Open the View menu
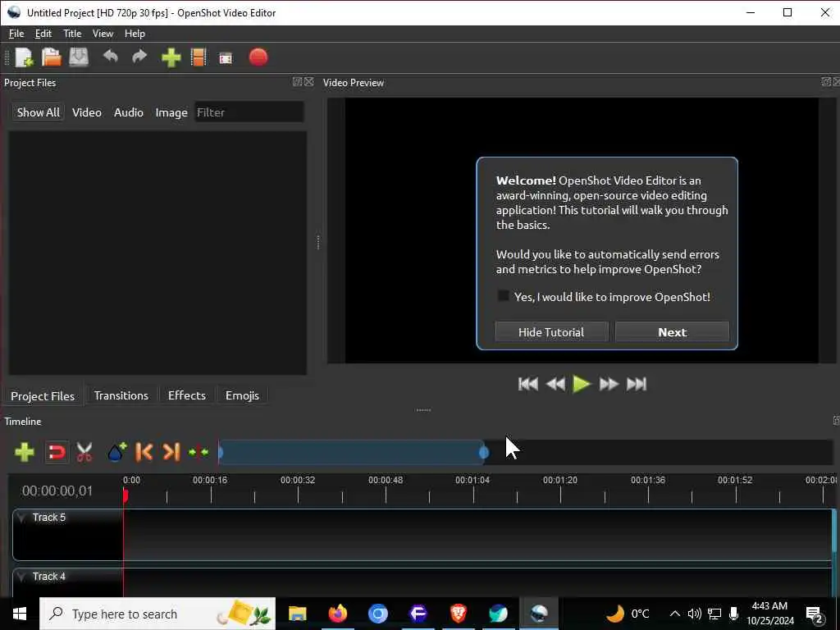Screen dimensions: 840x630 click(103, 33)
